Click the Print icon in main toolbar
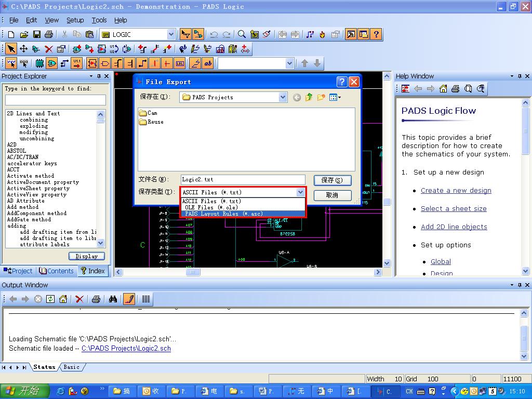This screenshot has width=532, height=399. click(49, 34)
